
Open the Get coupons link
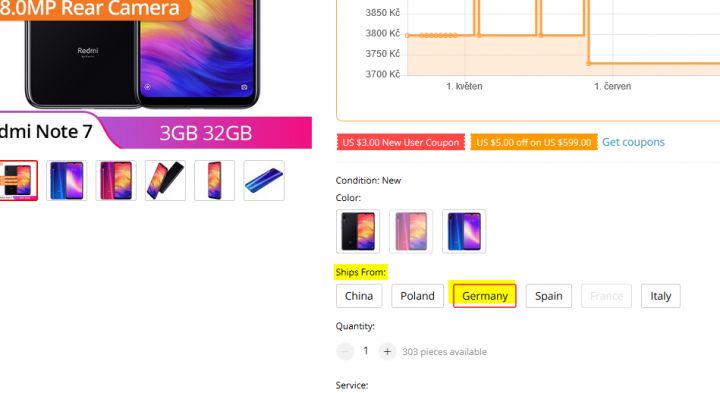[633, 142]
